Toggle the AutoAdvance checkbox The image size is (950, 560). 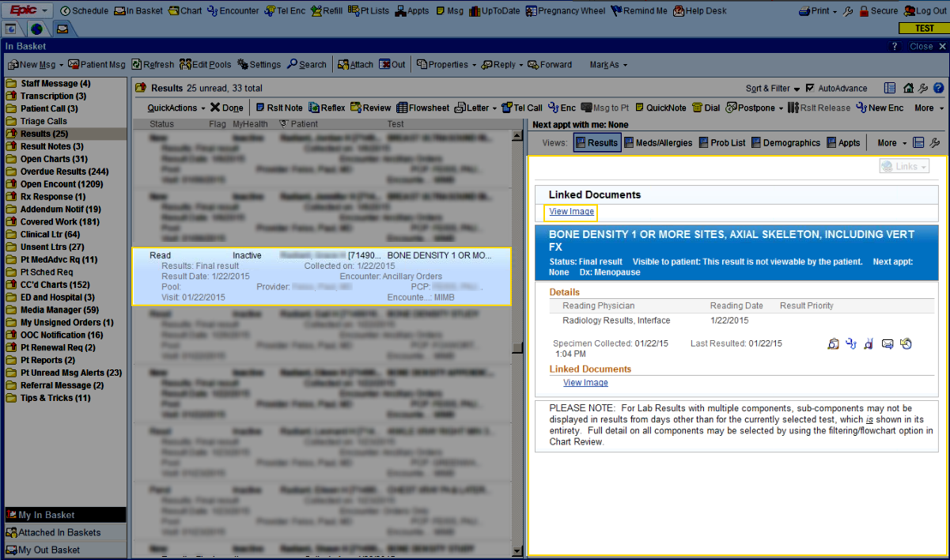(811, 89)
